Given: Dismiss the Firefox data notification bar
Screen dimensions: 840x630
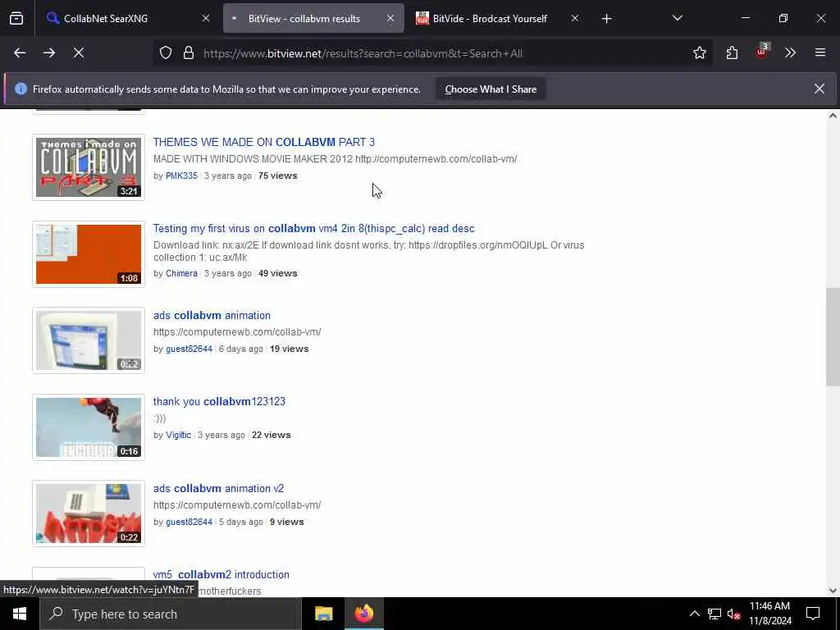Looking at the screenshot, I should 819,89.
